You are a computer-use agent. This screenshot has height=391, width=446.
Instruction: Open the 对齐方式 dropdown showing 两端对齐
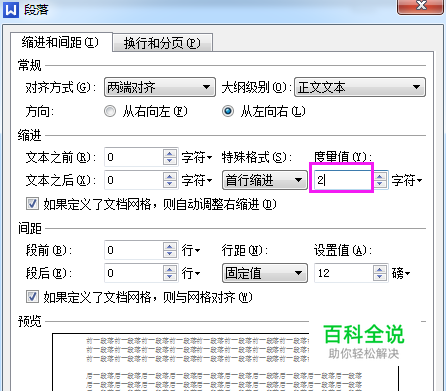coord(160,87)
